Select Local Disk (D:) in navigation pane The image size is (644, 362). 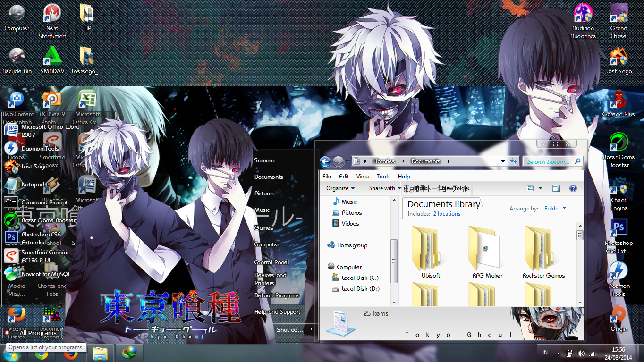(x=356, y=289)
